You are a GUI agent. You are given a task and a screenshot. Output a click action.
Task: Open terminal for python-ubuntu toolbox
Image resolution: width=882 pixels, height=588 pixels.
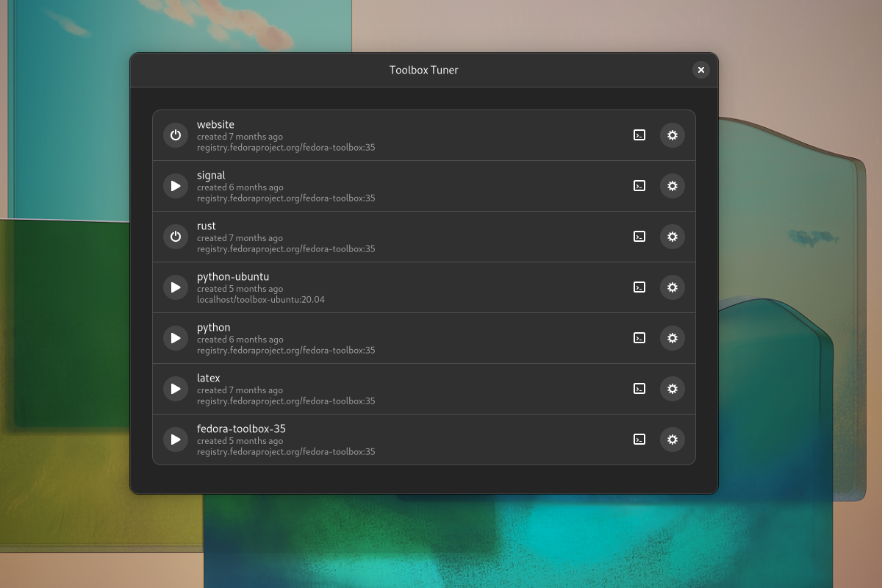(639, 287)
